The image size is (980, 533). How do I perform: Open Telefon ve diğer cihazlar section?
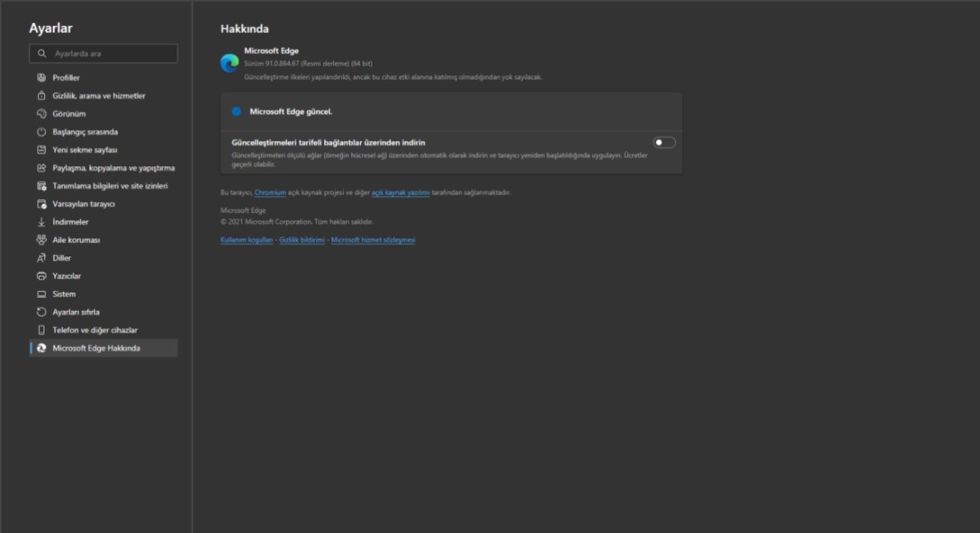(x=88, y=329)
